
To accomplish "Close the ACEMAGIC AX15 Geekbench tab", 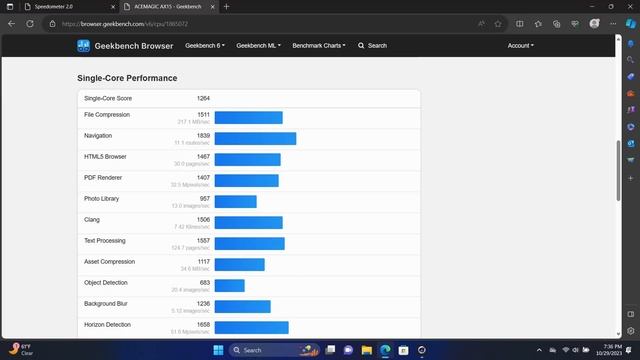I will (x=213, y=7).
